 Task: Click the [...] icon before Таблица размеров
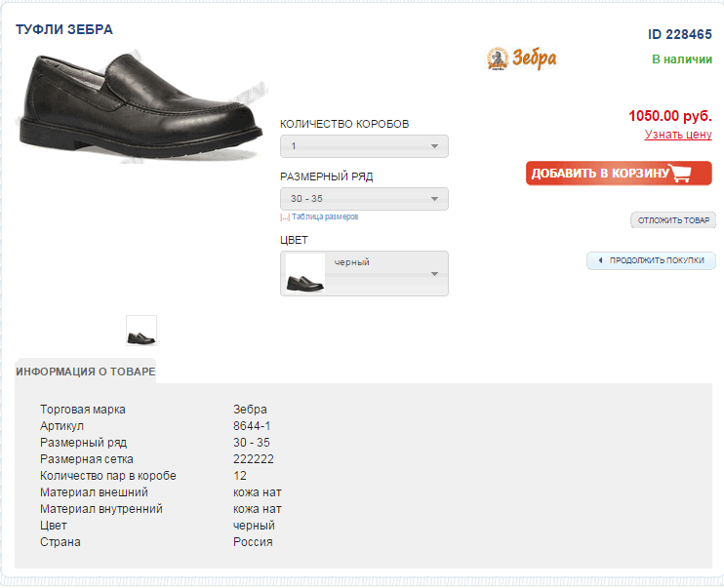tap(284, 216)
